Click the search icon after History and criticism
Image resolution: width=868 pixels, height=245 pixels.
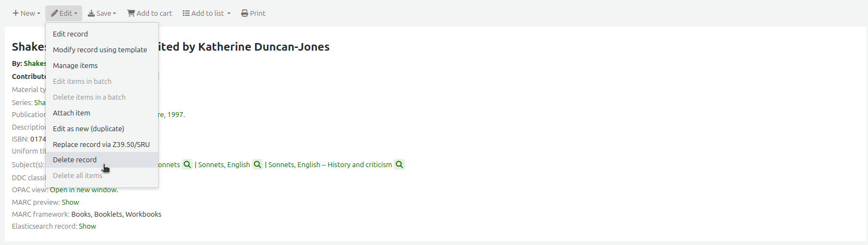click(x=400, y=164)
